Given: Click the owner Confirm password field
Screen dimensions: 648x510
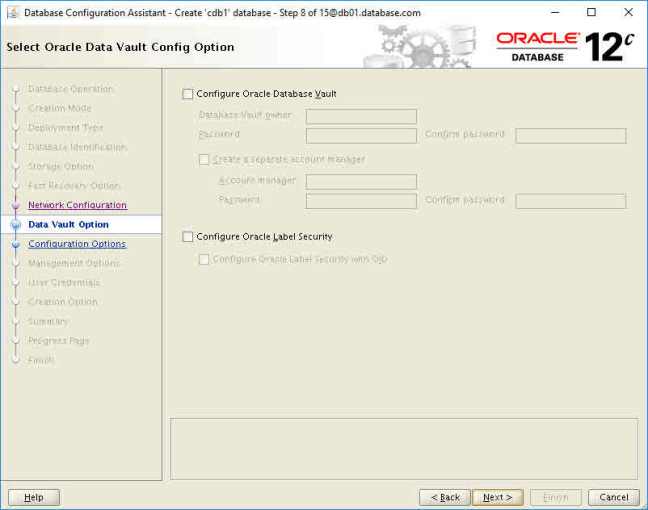Looking at the screenshot, I should 570,135.
